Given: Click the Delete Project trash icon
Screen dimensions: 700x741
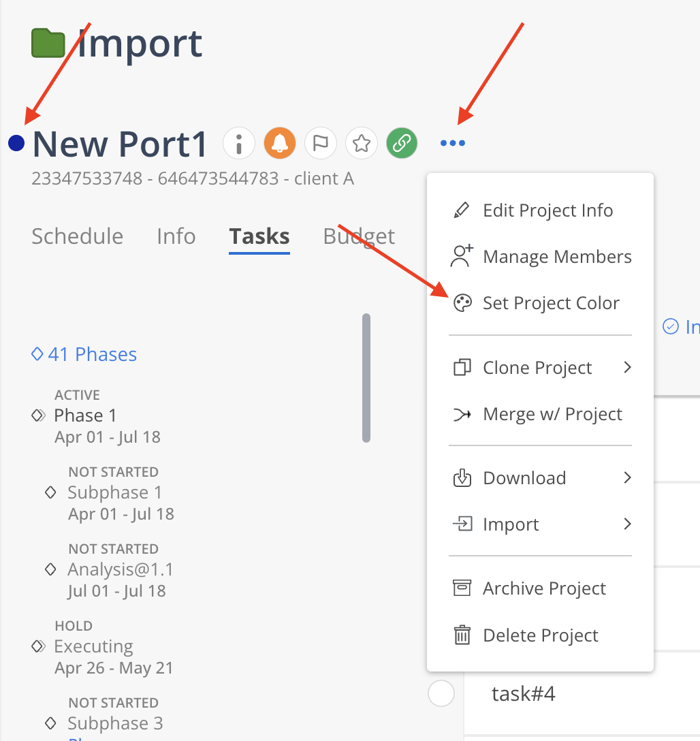Looking at the screenshot, I should pyautogui.click(x=462, y=635).
